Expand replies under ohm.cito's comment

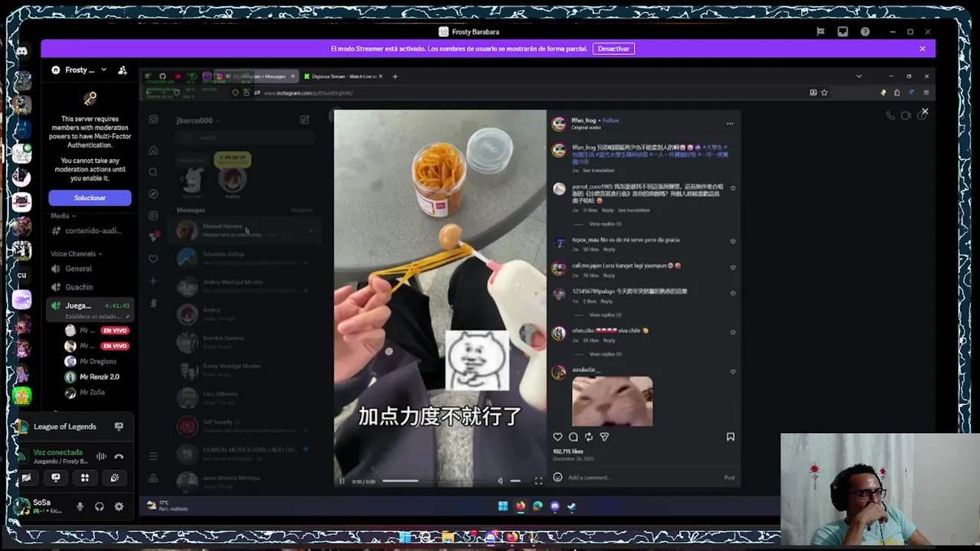(x=604, y=354)
